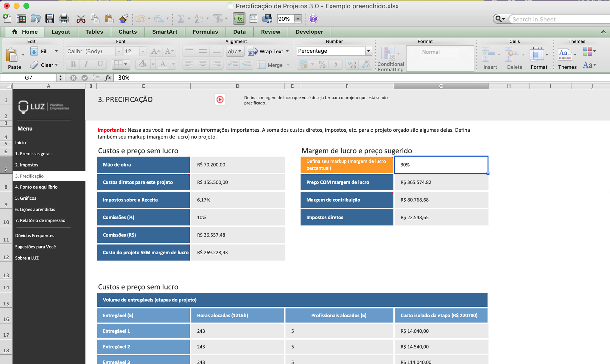610x364 pixels.
Task: Open the zoom level 90% dropdown
Action: (298, 19)
